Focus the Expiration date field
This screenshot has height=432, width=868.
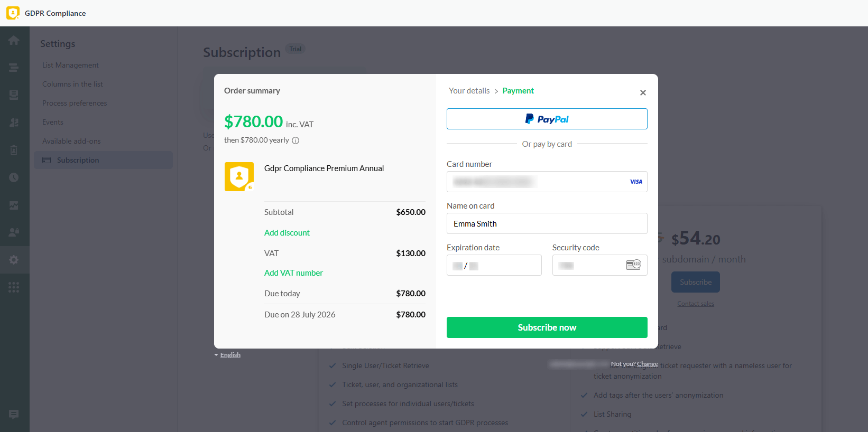[494, 265]
